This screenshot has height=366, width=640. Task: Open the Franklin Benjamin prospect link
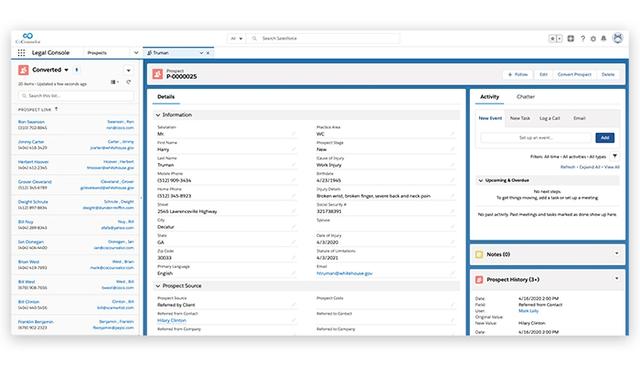[x=36, y=322]
